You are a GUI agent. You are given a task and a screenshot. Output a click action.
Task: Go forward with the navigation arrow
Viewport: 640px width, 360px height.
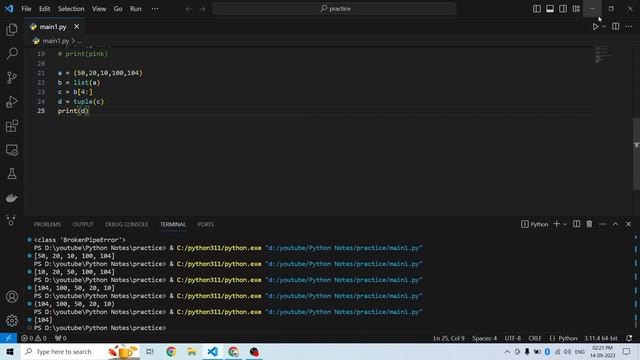pos(202,9)
